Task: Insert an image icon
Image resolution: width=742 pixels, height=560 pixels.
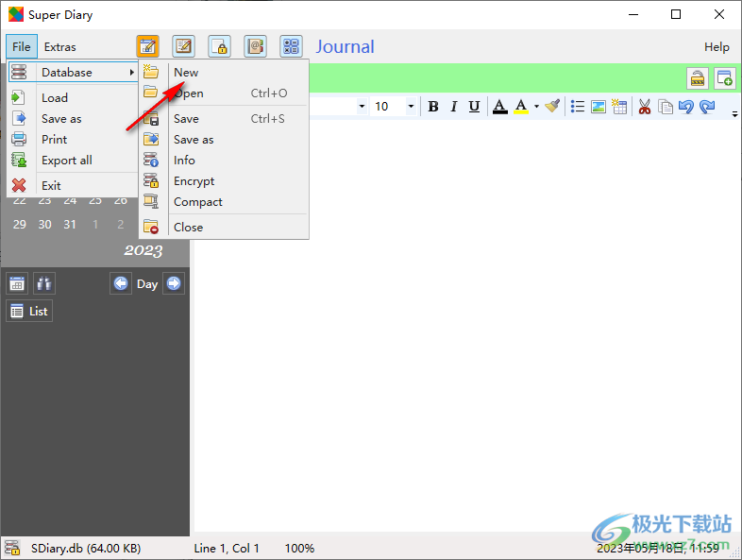Action: (x=599, y=107)
